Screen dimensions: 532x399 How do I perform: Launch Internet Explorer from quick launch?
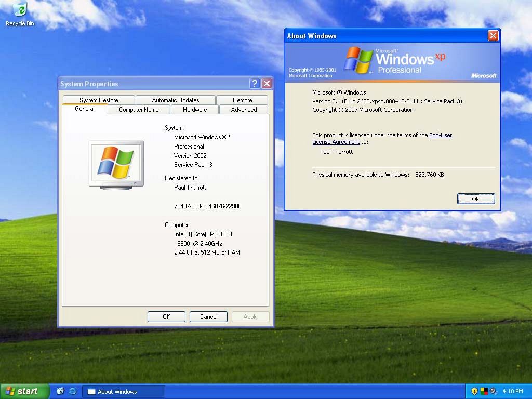tap(73, 391)
